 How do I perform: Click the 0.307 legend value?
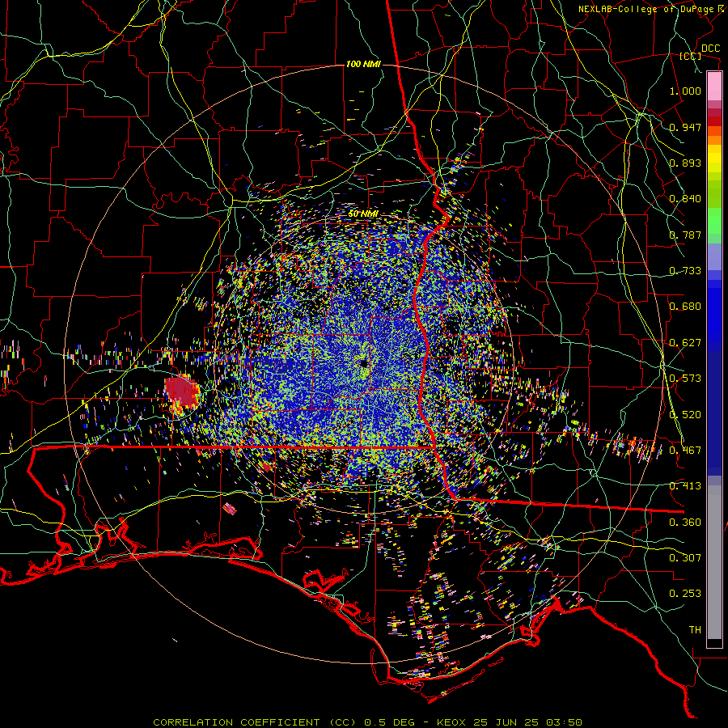point(685,558)
